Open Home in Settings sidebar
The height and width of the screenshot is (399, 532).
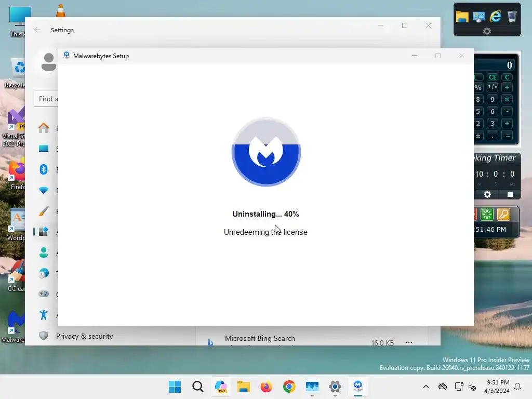point(44,128)
